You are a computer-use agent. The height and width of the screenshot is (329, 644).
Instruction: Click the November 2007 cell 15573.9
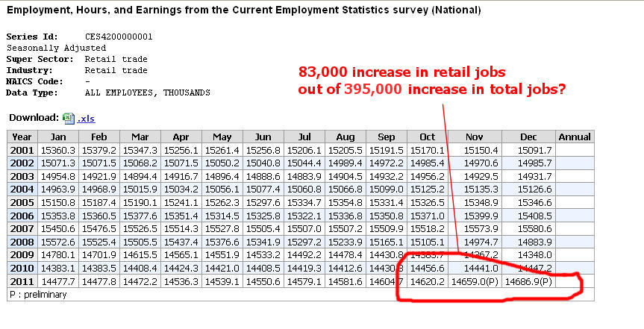point(474,228)
